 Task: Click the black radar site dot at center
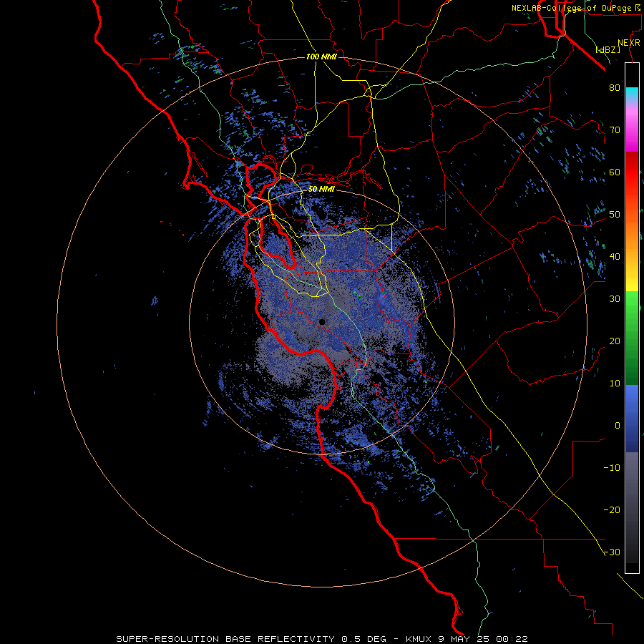322,322
